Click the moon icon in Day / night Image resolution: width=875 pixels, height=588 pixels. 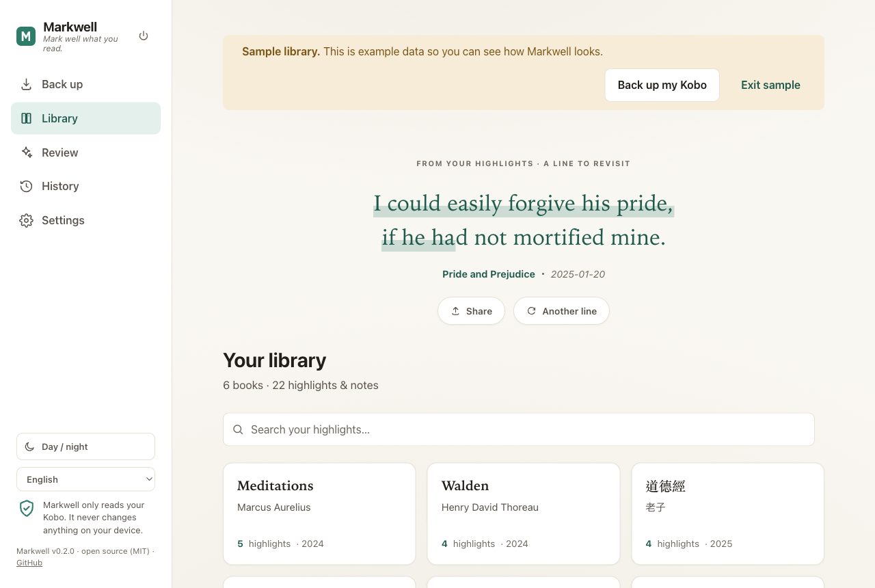[x=29, y=446]
